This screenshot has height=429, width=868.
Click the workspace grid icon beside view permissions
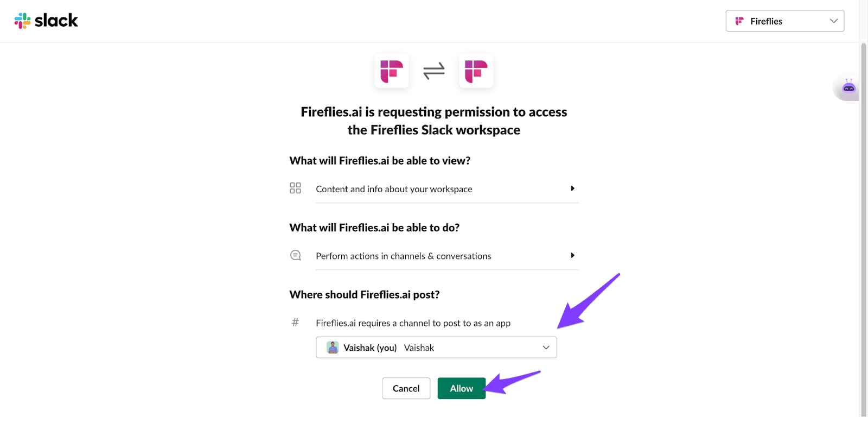pyautogui.click(x=295, y=188)
